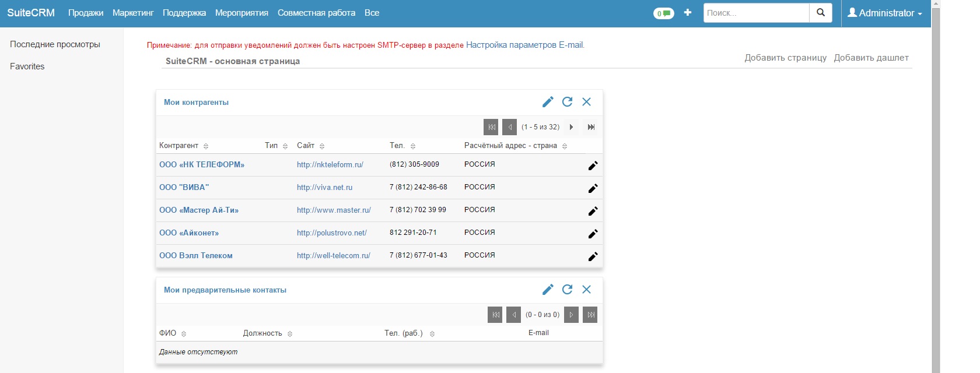Sort by Тип column
Image resolution: width=980 pixels, height=373 pixels.
[x=285, y=146]
